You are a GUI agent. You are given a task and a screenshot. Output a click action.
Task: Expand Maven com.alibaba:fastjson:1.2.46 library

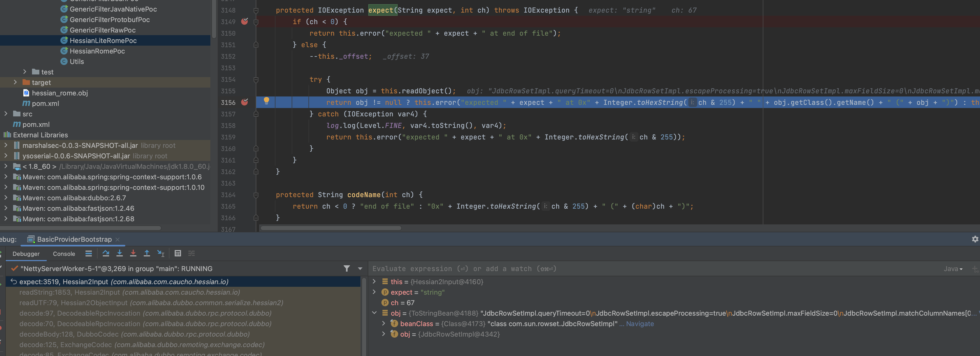coord(6,208)
